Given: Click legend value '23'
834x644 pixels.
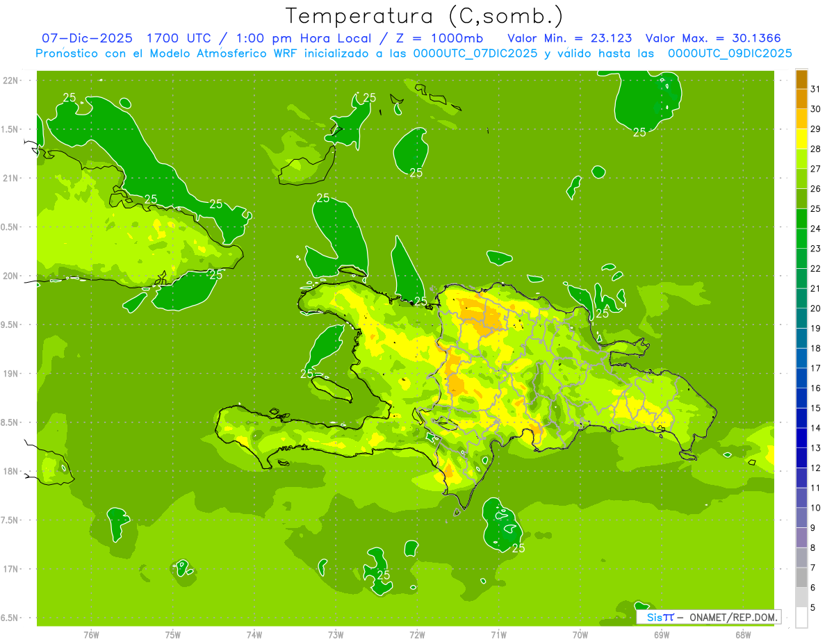Looking at the screenshot, I should 816,249.
